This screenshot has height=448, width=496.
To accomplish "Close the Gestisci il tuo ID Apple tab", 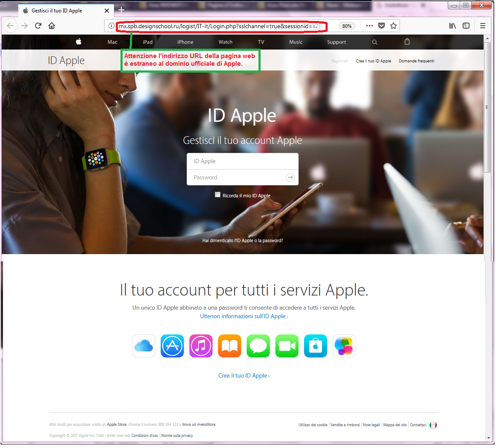I will 107,11.
